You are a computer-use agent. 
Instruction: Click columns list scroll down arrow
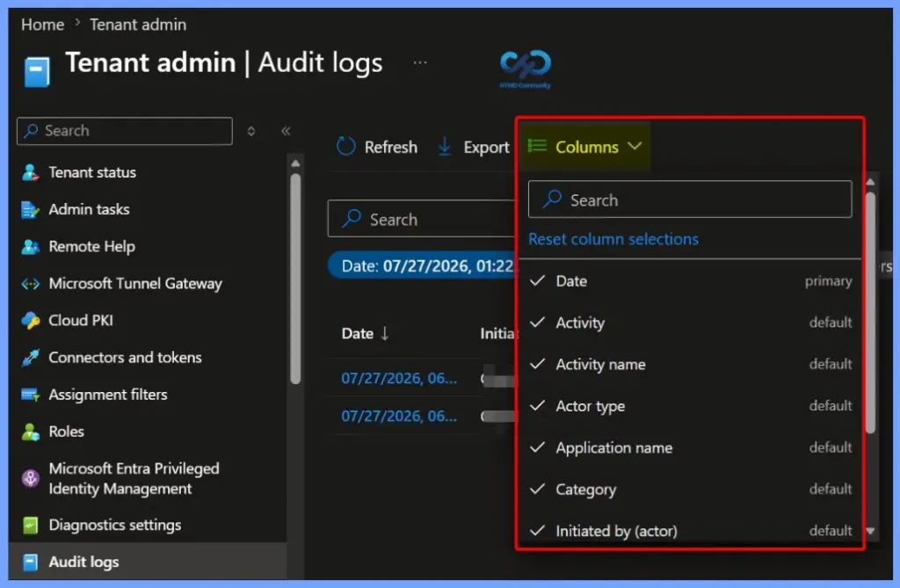tap(870, 531)
